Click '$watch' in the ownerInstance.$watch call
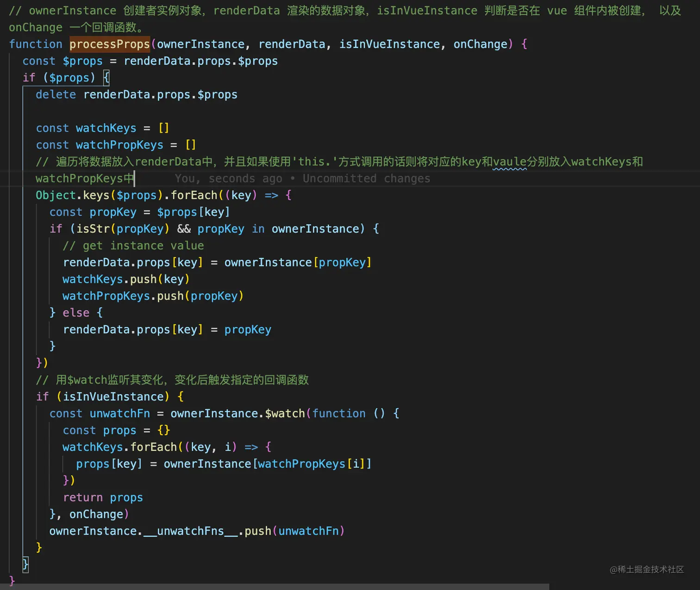Image resolution: width=700 pixels, height=590 pixels. (285, 414)
